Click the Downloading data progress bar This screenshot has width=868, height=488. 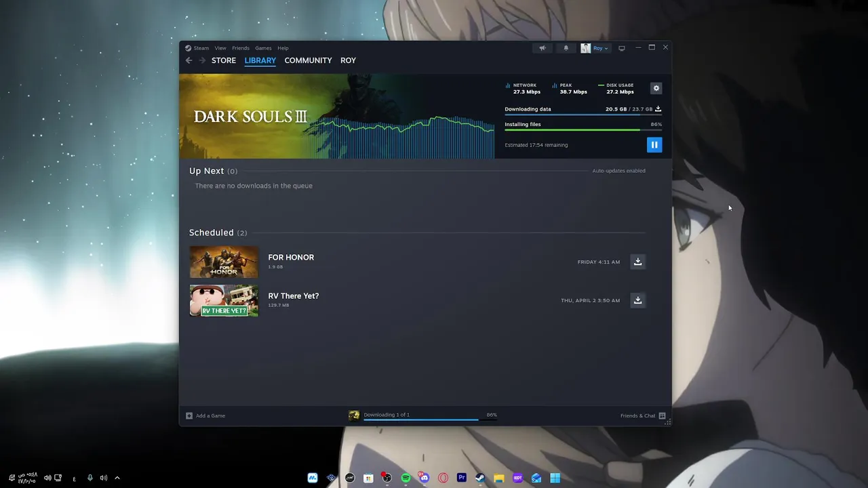click(x=583, y=115)
